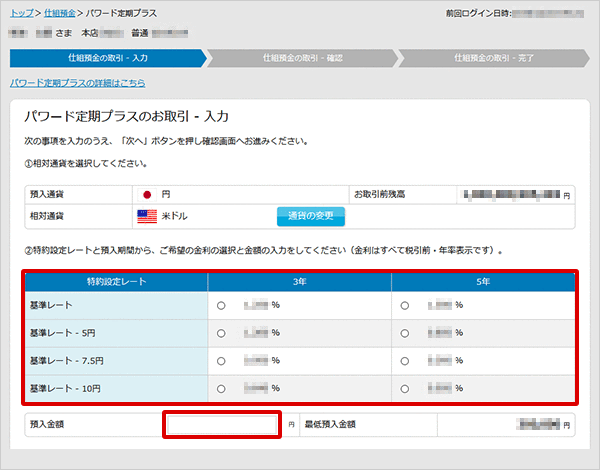Choose 基準レート - 5円 5年 option

click(x=405, y=333)
